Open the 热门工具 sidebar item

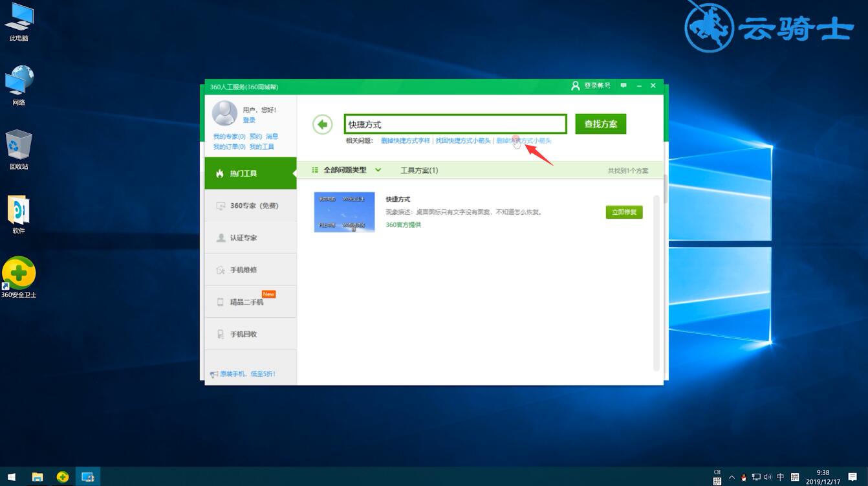pos(250,173)
